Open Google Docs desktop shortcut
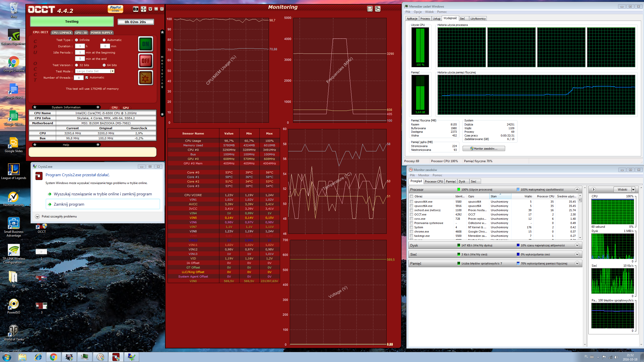Viewport: 644px width, 362px height. pyautogui.click(x=14, y=91)
